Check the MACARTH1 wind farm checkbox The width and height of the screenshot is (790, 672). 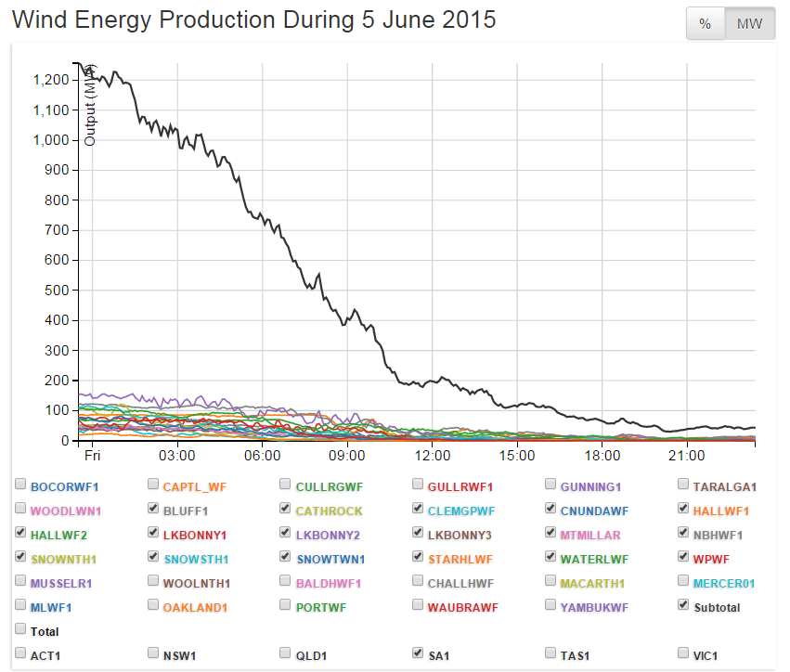pos(551,581)
